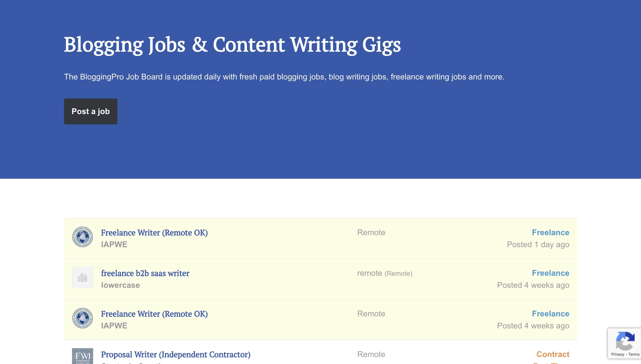641x364 pixels.
Task: Click the Contract label on Proposal Writer listing
Action: (553, 354)
